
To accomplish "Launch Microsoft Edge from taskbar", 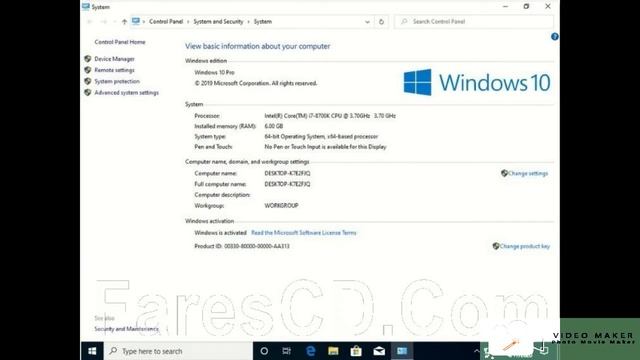I will 310,351.
